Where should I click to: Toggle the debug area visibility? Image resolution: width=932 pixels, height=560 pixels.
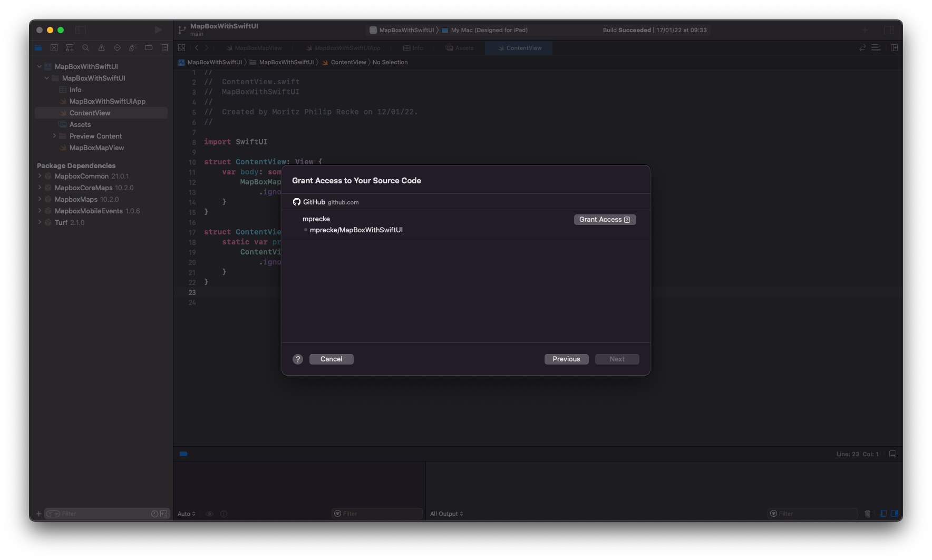[x=892, y=454]
